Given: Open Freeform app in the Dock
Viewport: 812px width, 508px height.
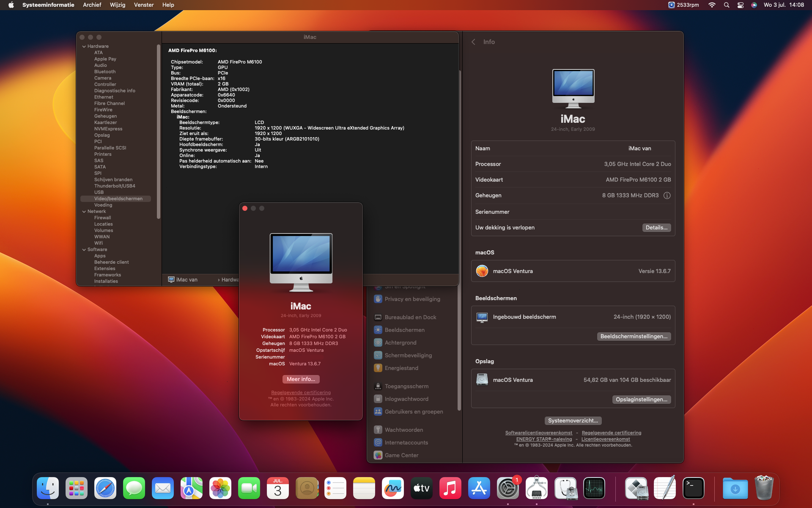Looking at the screenshot, I should click(x=393, y=488).
